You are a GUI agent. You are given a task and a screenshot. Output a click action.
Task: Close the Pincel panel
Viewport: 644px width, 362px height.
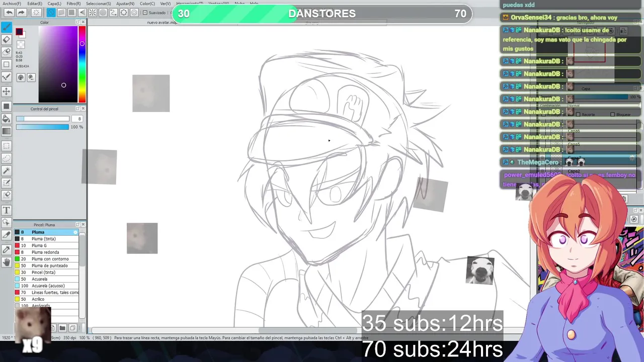click(x=83, y=225)
